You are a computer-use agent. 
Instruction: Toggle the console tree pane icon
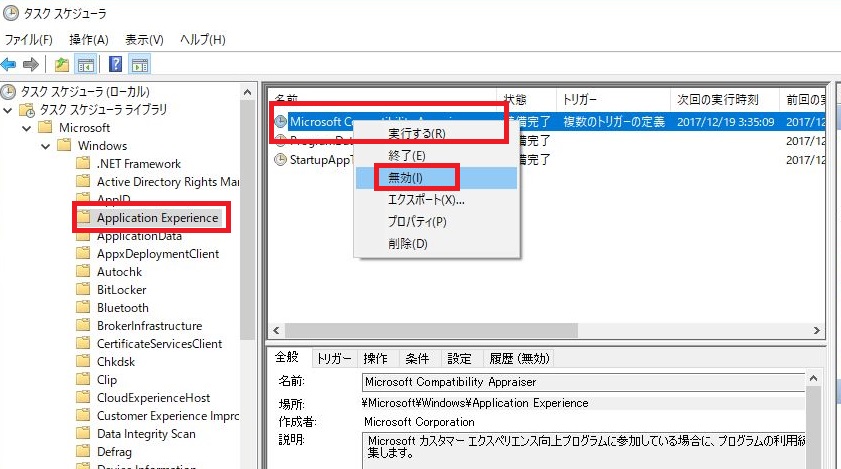coord(86,65)
